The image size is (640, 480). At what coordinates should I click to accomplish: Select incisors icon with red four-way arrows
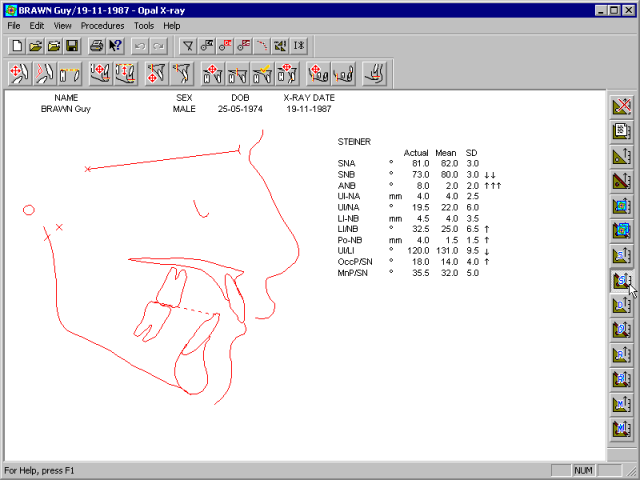(x=20, y=74)
